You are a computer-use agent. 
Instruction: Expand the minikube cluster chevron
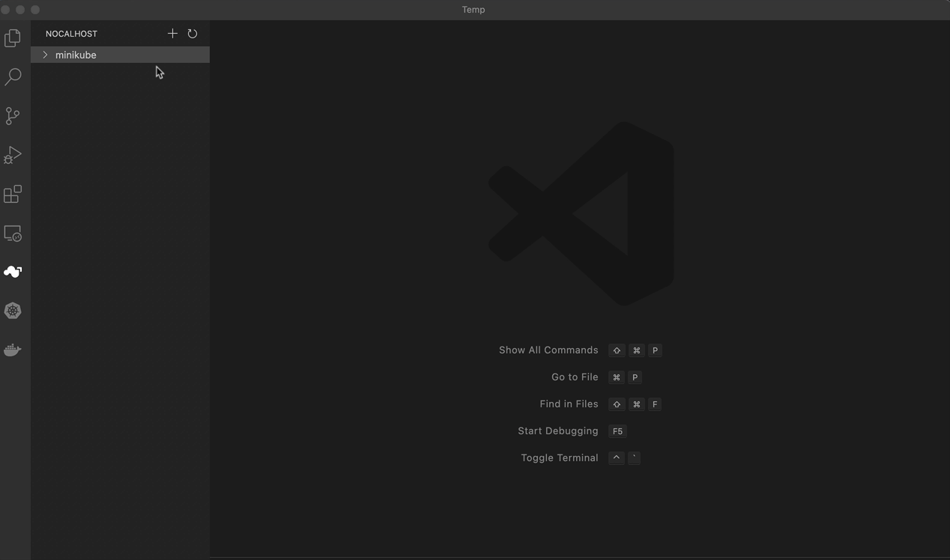pos(45,55)
